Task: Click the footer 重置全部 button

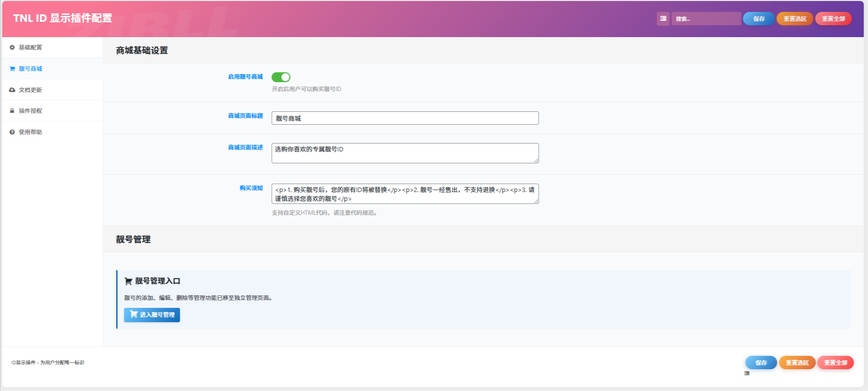Action: 835,363
